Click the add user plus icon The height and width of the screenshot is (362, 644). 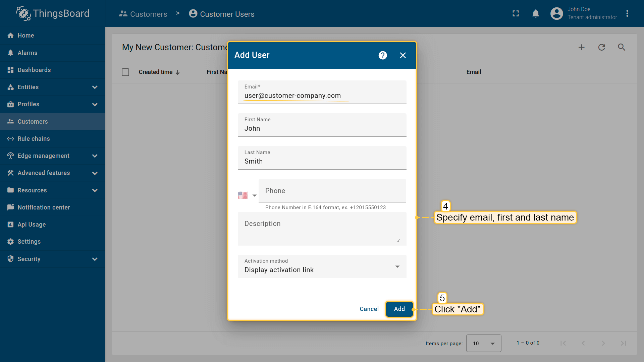click(581, 48)
